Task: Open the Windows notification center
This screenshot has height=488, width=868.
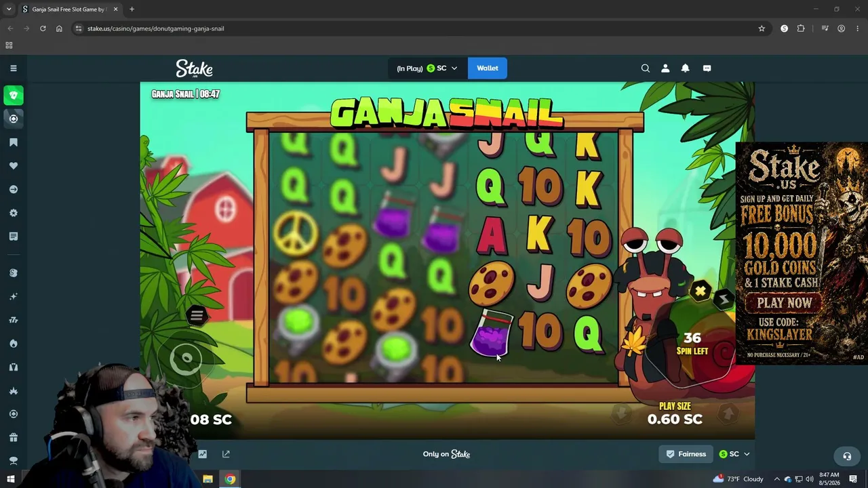Action: (853, 479)
